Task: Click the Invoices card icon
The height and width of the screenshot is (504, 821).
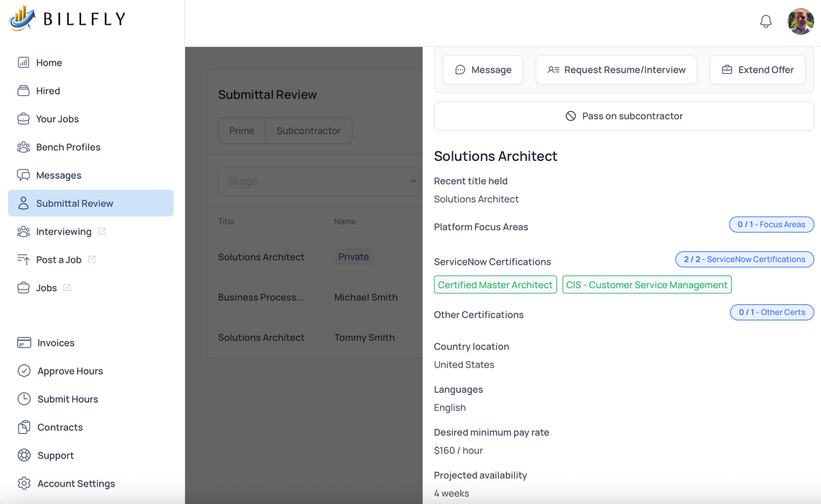Action: [24, 342]
